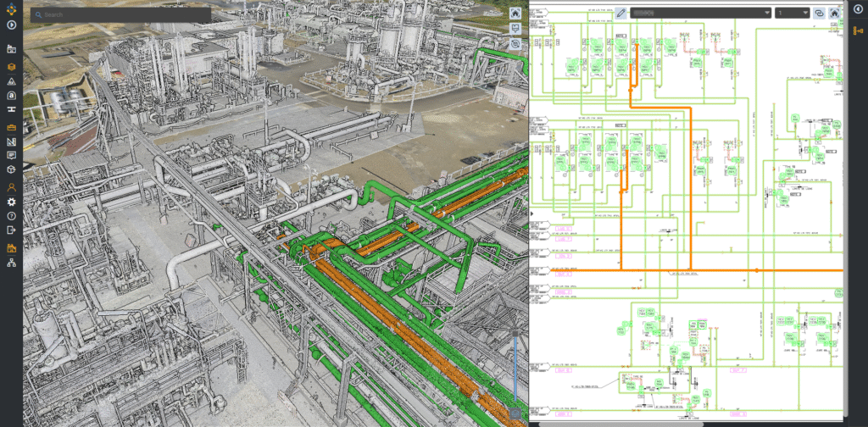This screenshot has height=427, width=868.
Task: Toggle the link sync icon on diagram toolbar
Action: coord(819,13)
